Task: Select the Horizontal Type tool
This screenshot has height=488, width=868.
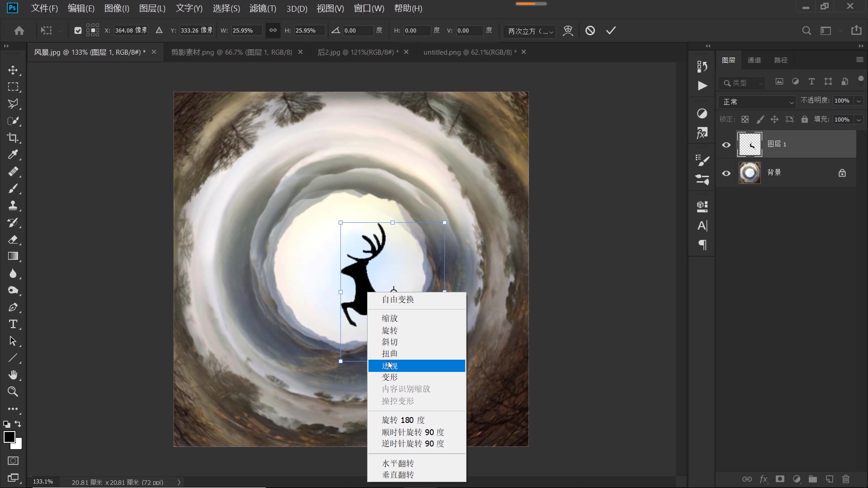Action: (x=13, y=324)
